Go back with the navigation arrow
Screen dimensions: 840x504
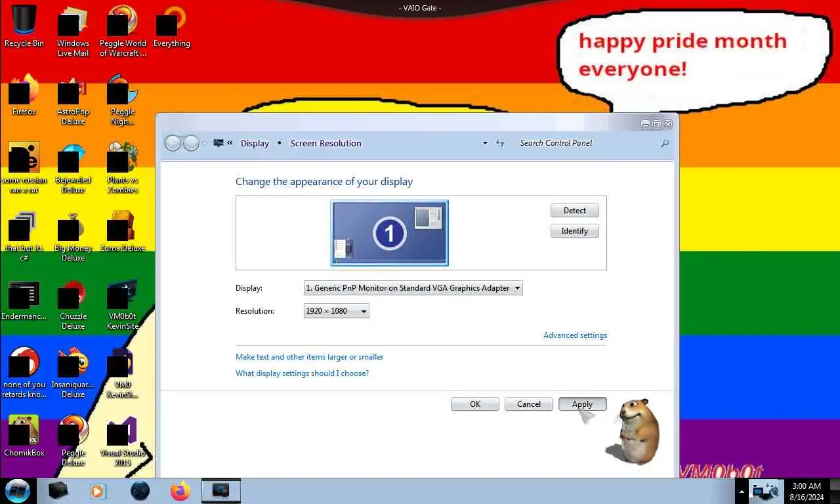173,143
